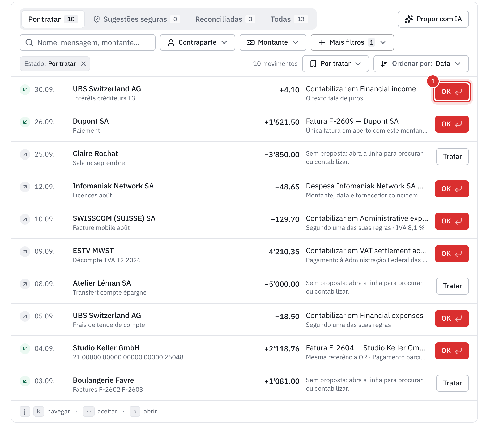
Task: Click Tratar for Boulangerie Favre row
Action: tap(452, 383)
